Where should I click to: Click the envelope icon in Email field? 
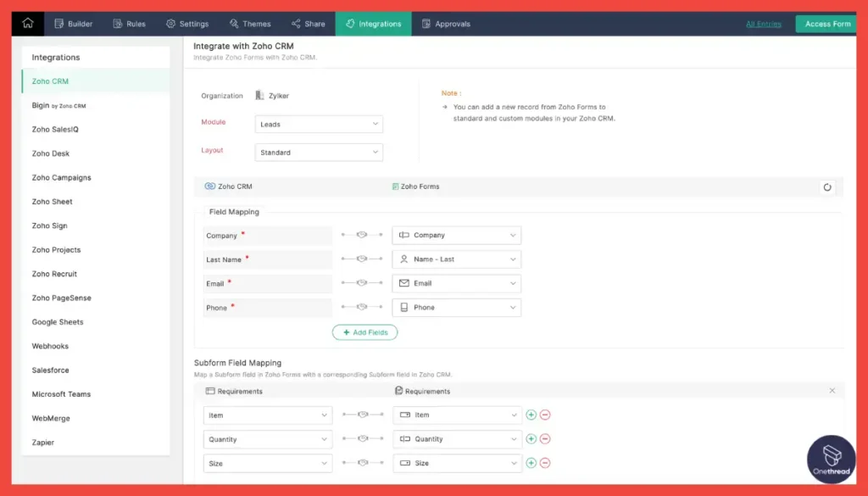[x=404, y=283]
